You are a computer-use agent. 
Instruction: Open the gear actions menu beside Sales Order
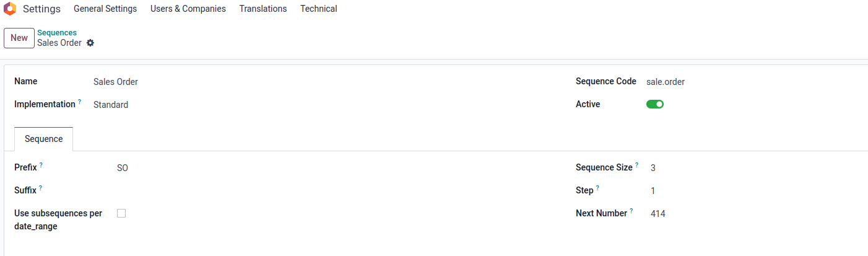pyautogui.click(x=90, y=43)
